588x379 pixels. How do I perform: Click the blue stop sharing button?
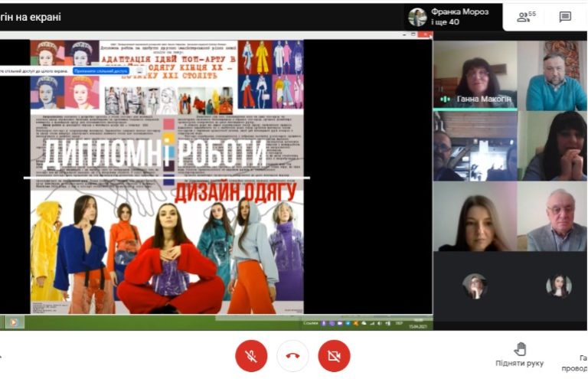coord(101,71)
